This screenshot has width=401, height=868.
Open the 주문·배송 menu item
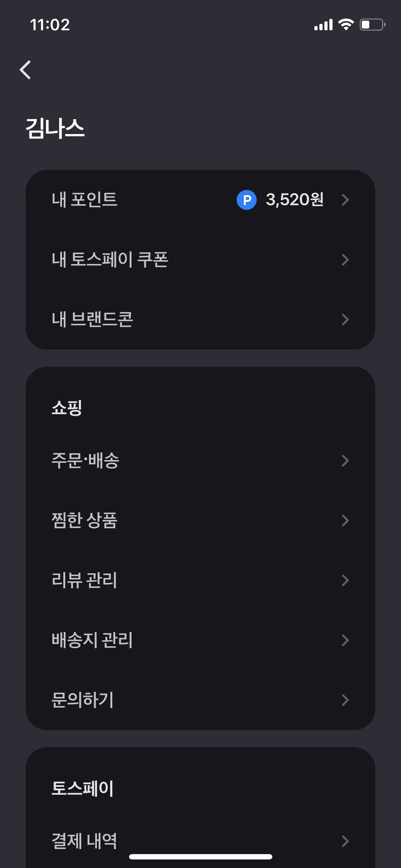coord(200,461)
